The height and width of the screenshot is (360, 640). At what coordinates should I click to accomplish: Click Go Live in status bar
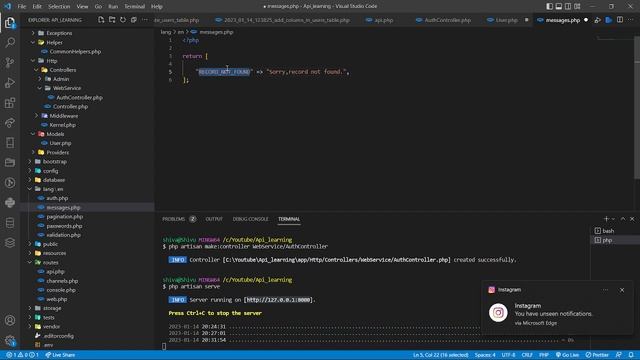567,355
